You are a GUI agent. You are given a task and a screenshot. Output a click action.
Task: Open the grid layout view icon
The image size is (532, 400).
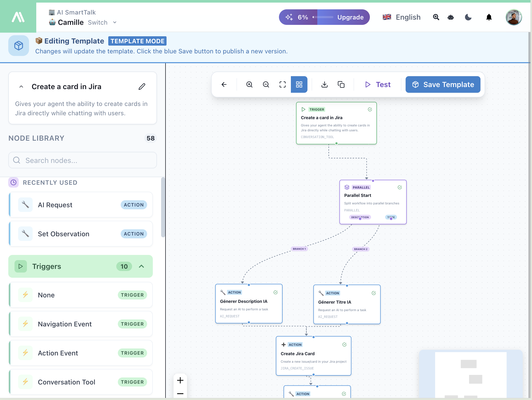[299, 84]
